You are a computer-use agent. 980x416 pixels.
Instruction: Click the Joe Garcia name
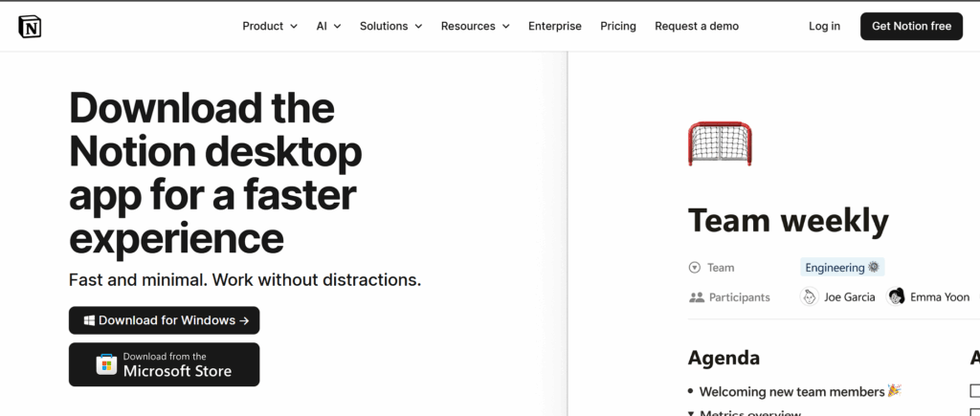(x=850, y=297)
